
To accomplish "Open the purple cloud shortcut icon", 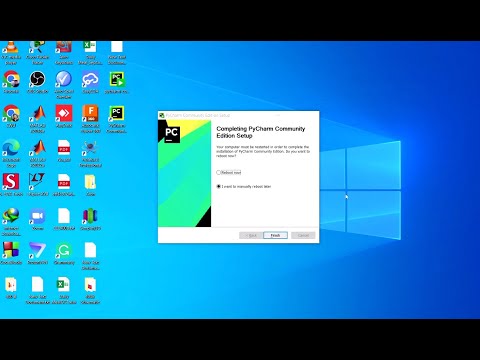I will click(90, 82).
